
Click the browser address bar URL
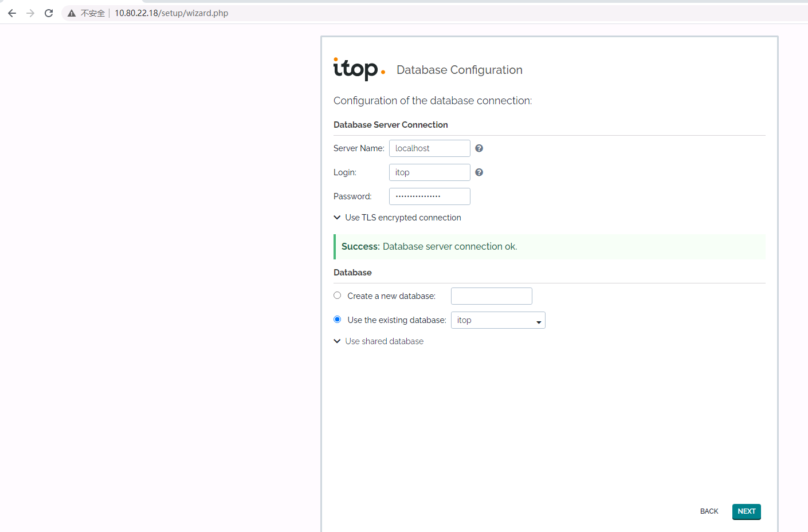tap(171, 13)
